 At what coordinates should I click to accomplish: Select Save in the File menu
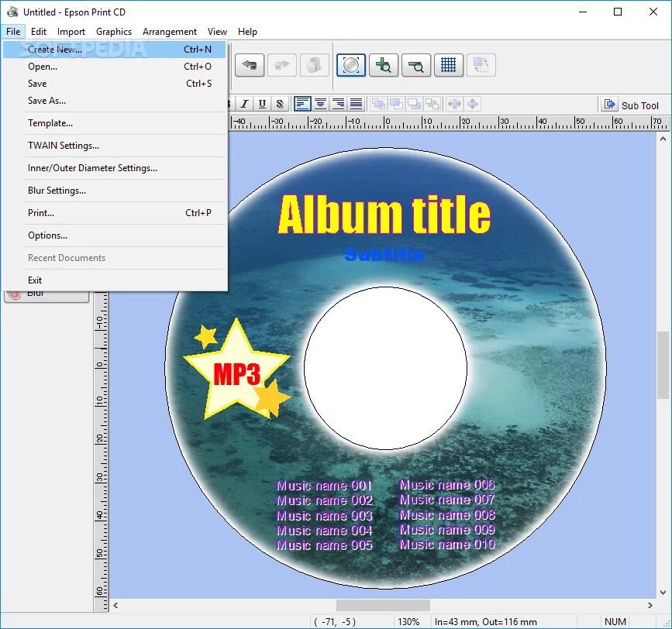(115, 84)
